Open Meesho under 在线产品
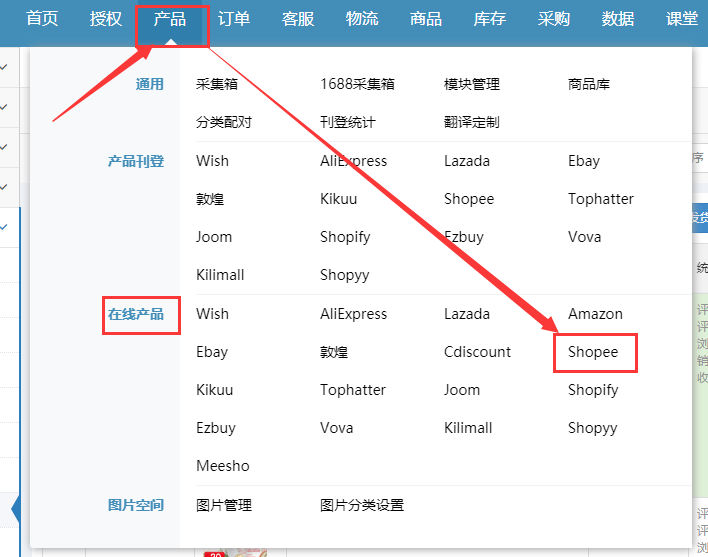Viewport: 708px width, 557px height. click(223, 465)
